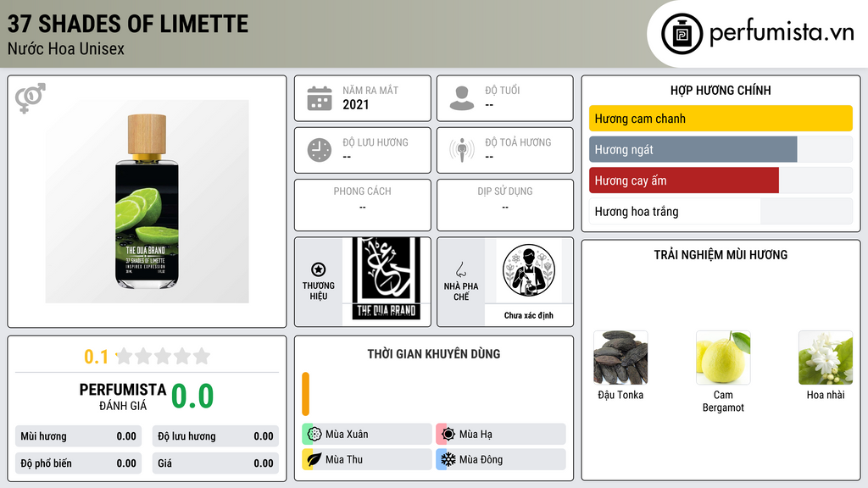
Task: Click the five-star rating row
Action: point(163,356)
